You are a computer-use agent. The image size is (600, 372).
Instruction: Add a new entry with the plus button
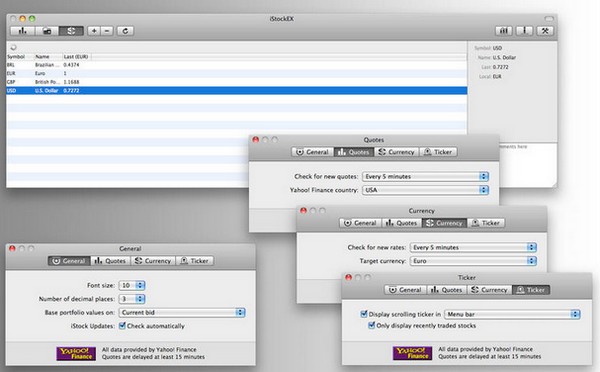94,31
